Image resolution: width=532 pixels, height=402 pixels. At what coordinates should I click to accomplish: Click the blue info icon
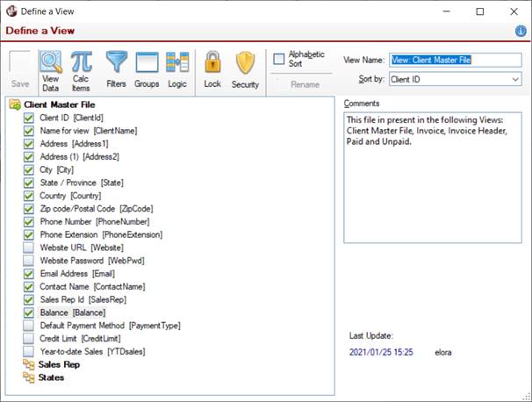[x=521, y=31]
